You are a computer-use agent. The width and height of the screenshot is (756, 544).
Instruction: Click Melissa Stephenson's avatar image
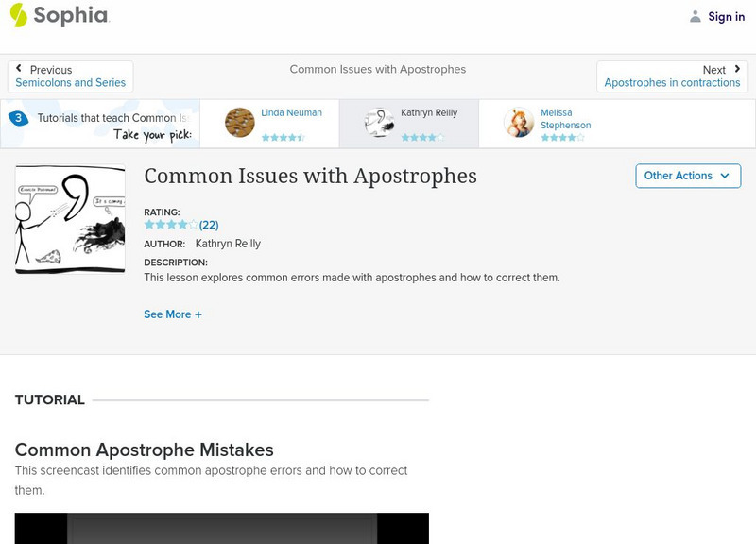519,123
